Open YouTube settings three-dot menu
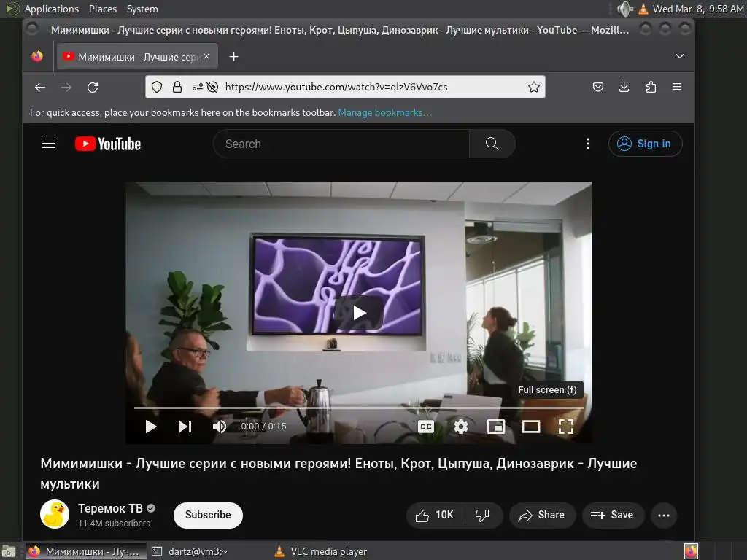 pos(588,144)
